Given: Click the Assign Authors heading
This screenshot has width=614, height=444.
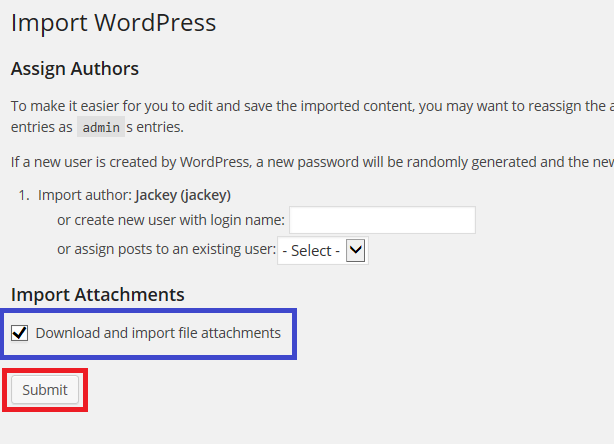Looking at the screenshot, I should 75,69.
